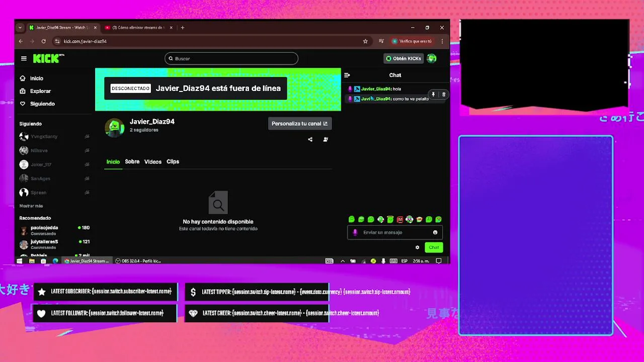
Task: Switch to the Sobre tab
Action: coord(132,161)
